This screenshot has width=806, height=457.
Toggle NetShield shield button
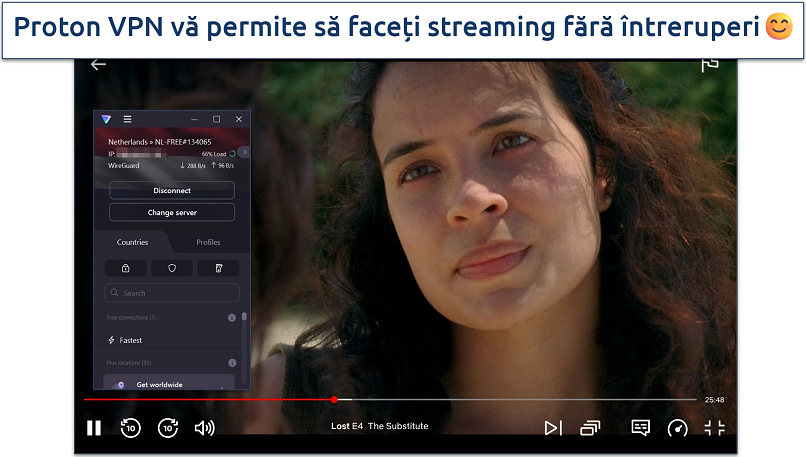tap(172, 268)
